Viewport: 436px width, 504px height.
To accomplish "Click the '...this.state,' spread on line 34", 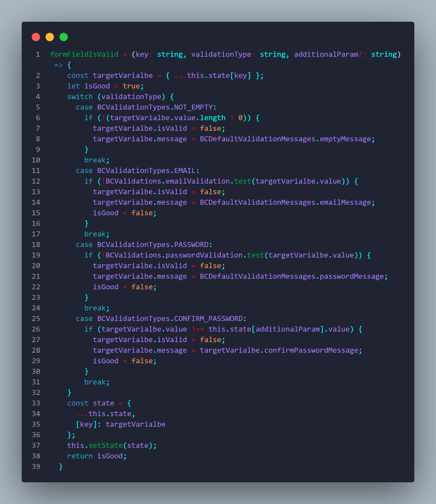I will point(106,414).
